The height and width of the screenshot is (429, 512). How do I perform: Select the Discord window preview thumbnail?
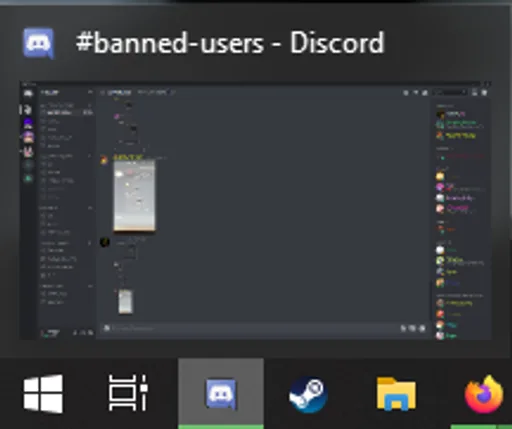click(255, 210)
